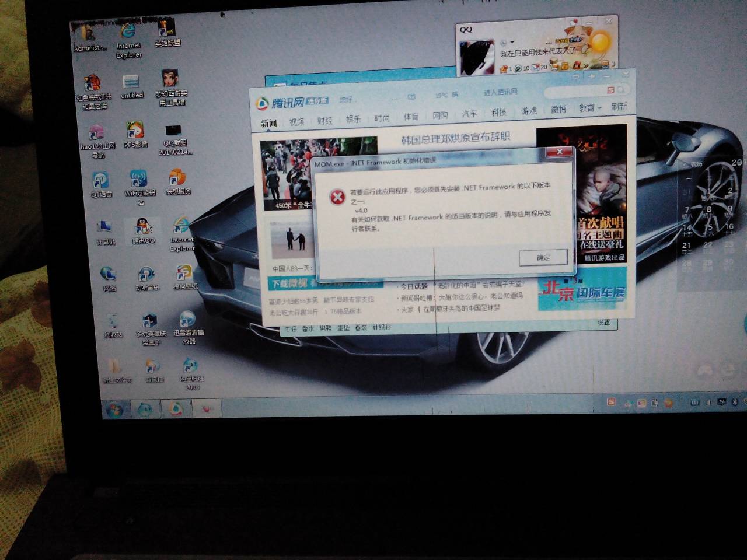This screenshot has width=747, height=560.
Task: Launch the QT语音 desktop shortcut
Action: click(101, 185)
